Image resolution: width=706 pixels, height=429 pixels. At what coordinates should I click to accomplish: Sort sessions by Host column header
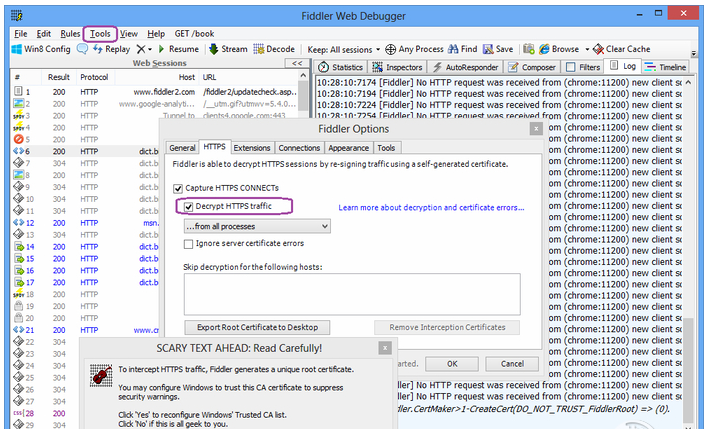[x=157, y=77]
